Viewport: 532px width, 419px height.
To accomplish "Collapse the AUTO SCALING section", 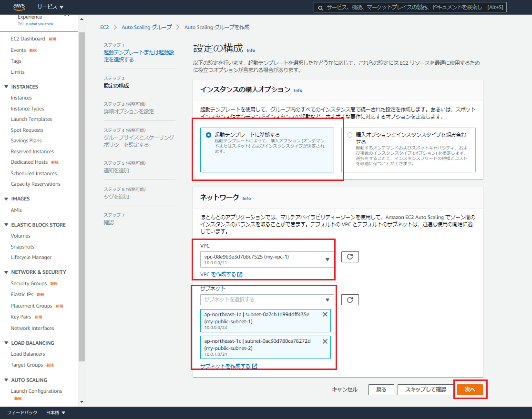I will [x=6, y=380].
